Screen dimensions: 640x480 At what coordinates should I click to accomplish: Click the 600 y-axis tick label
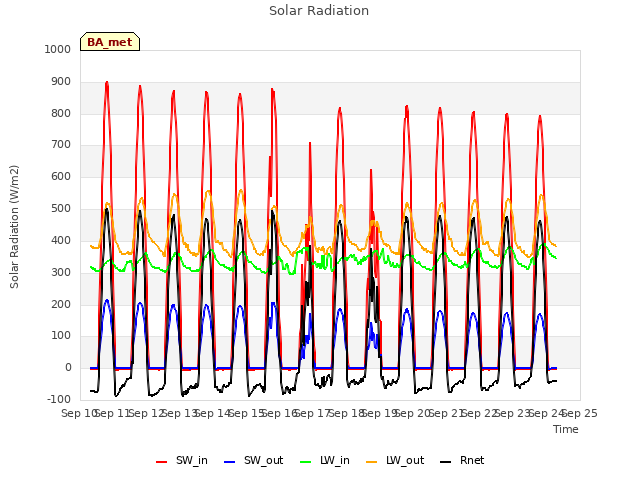61,176
